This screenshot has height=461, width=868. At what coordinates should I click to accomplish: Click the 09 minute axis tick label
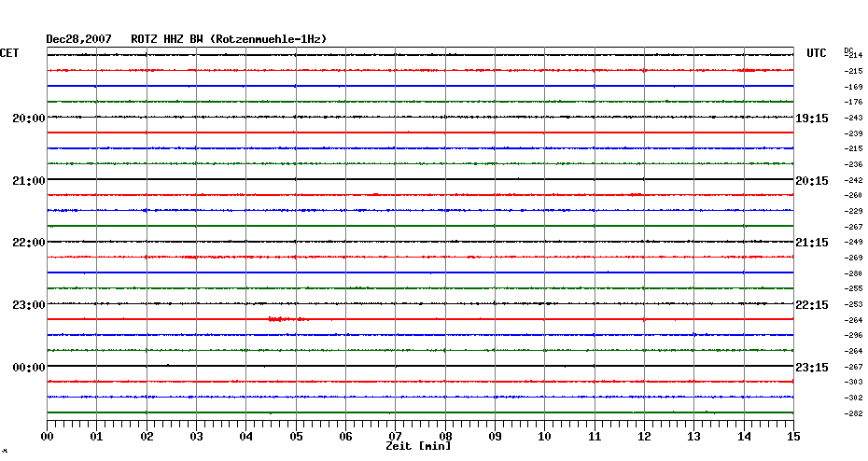495,437
